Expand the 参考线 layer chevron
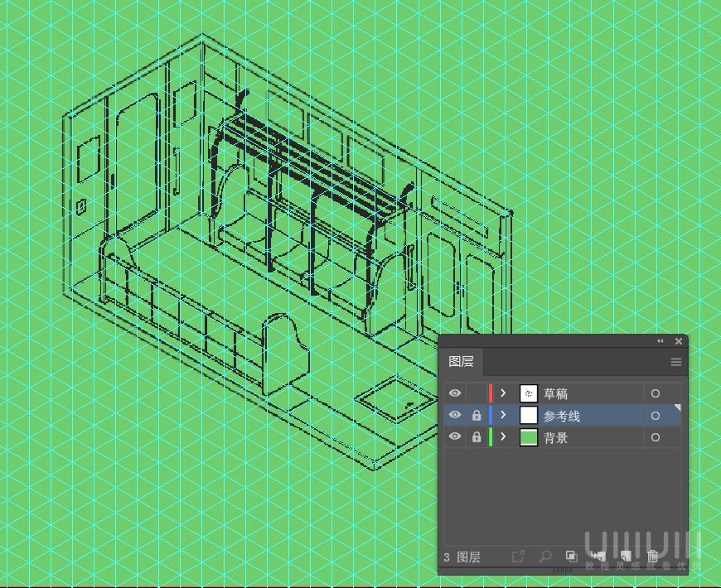 coord(503,415)
